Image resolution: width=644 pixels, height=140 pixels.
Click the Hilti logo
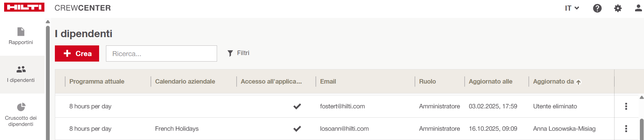(24, 8)
